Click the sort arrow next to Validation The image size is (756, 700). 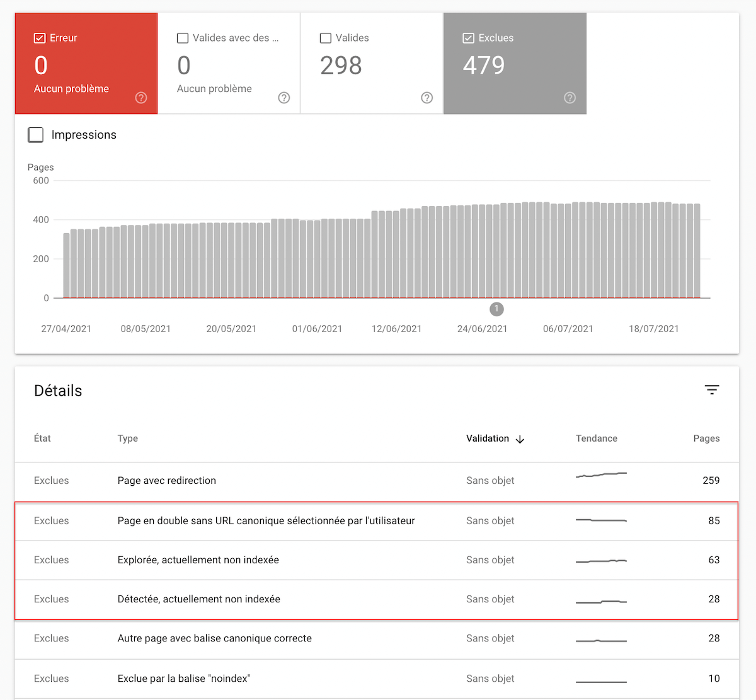pyautogui.click(x=520, y=439)
